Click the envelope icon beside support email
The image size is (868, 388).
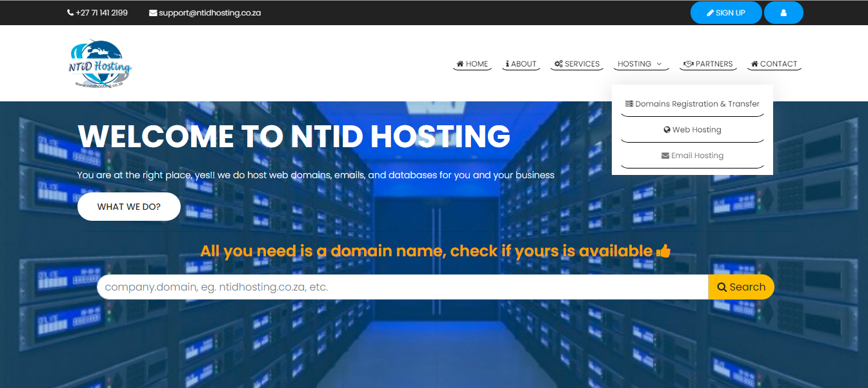click(153, 13)
